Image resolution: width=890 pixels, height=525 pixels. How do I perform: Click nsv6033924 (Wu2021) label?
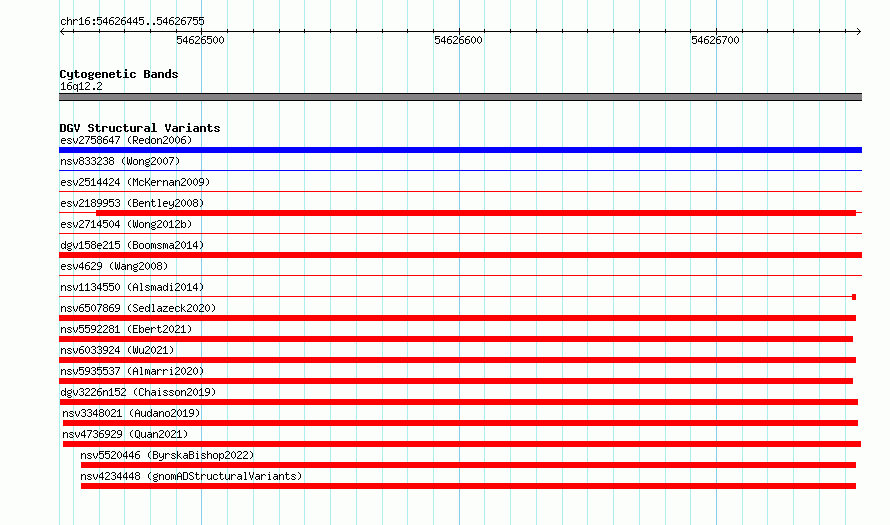(x=117, y=350)
